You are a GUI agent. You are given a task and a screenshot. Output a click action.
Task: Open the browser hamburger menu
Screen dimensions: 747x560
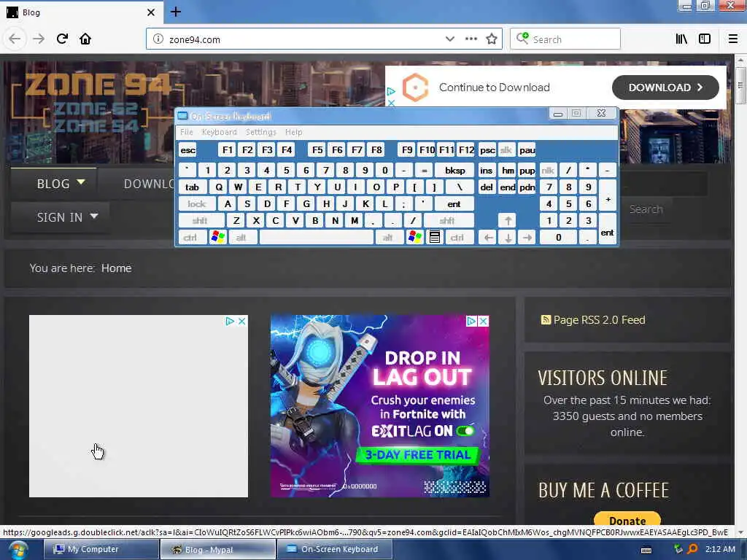(x=732, y=39)
